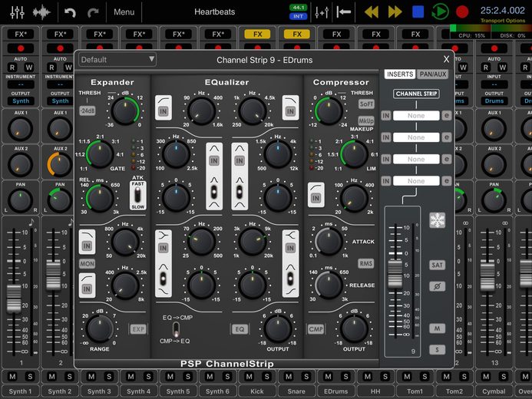The image size is (532, 399).
Task: Toggle the EQ bypass button
Action: tap(240, 329)
